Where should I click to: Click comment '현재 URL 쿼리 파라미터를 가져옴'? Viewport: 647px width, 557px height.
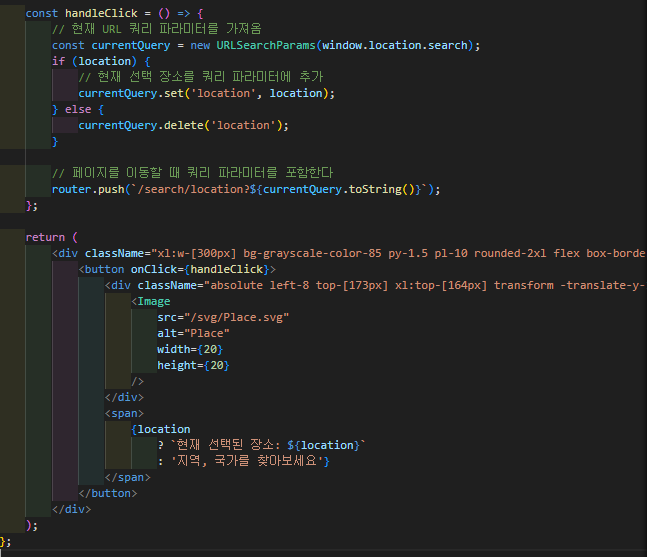(x=157, y=29)
